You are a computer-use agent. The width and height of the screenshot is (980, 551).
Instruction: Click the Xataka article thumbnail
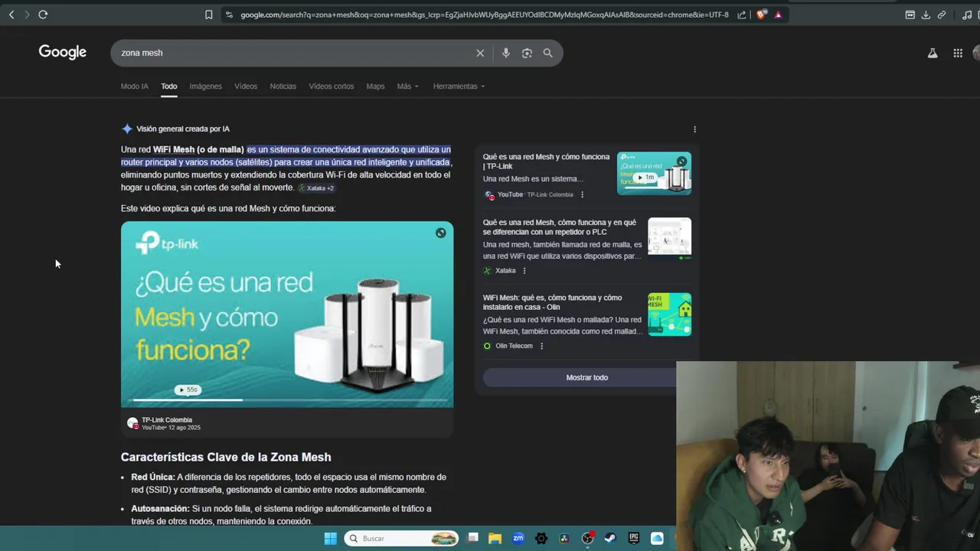pyautogui.click(x=670, y=238)
